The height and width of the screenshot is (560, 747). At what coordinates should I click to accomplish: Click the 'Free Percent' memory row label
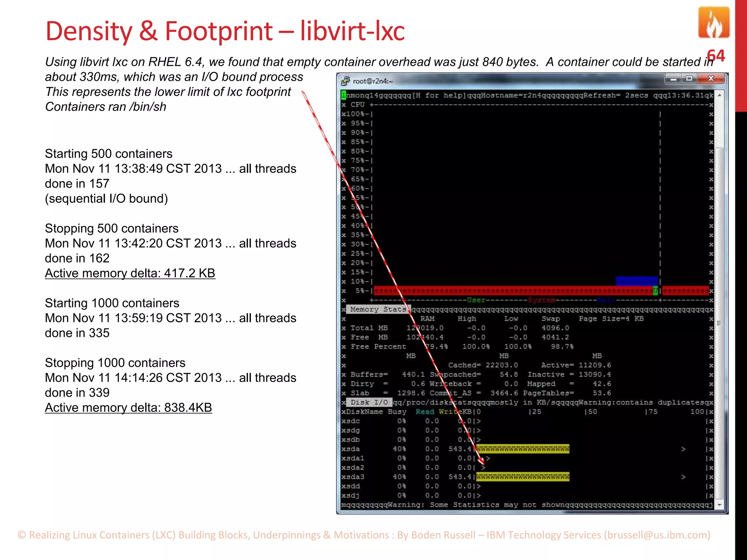(378, 347)
